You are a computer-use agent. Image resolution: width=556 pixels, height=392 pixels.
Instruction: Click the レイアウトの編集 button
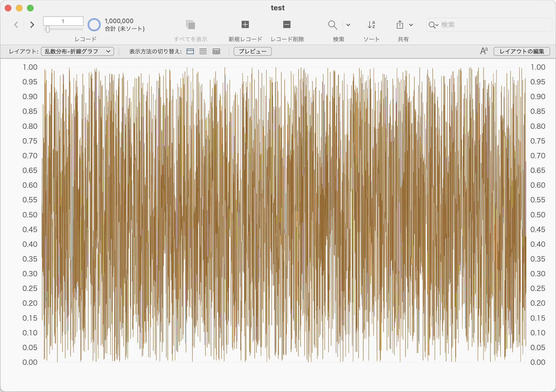click(x=522, y=51)
